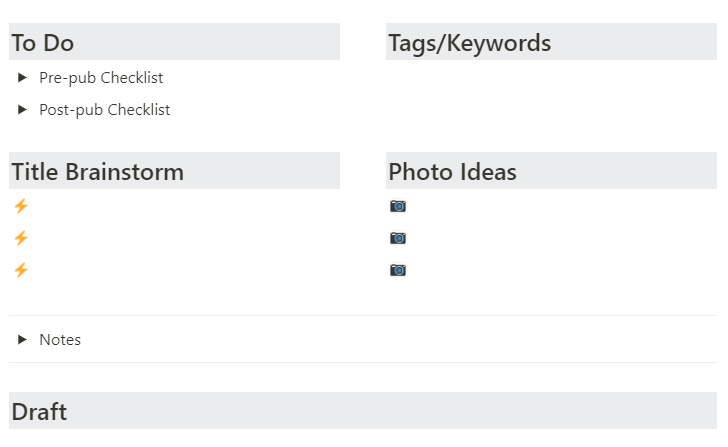Click the second camera icon
This screenshot has height=447, width=728.
coord(398,238)
